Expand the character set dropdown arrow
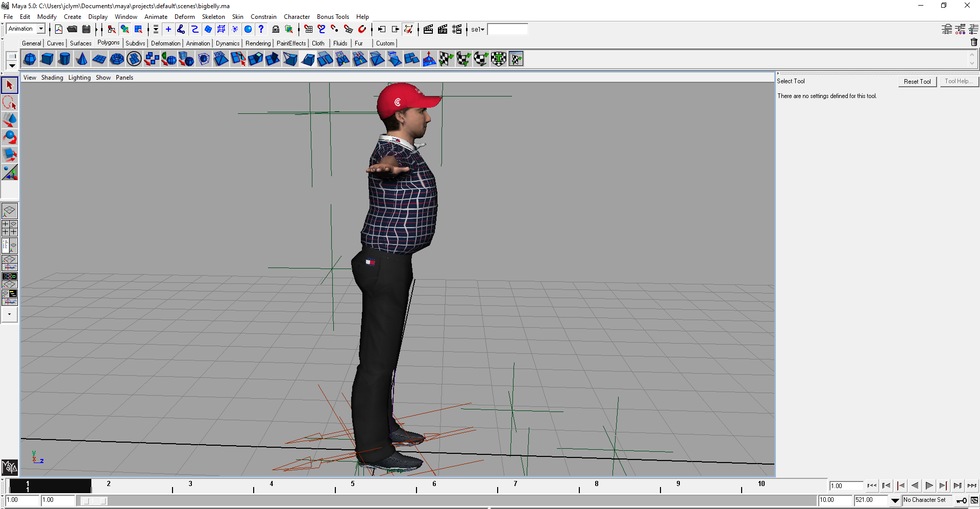The width and height of the screenshot is (980, 509). [895, 500]
